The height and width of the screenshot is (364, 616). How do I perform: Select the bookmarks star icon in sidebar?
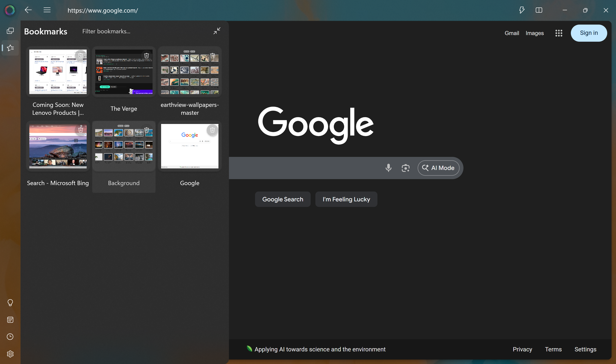[x=10, y=48]
